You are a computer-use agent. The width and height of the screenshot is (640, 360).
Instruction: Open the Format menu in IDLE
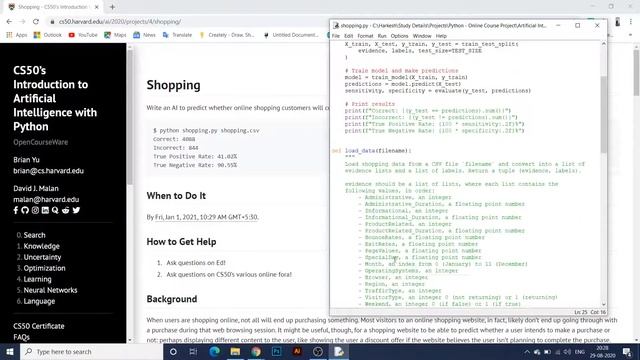(x=365, y=36)
